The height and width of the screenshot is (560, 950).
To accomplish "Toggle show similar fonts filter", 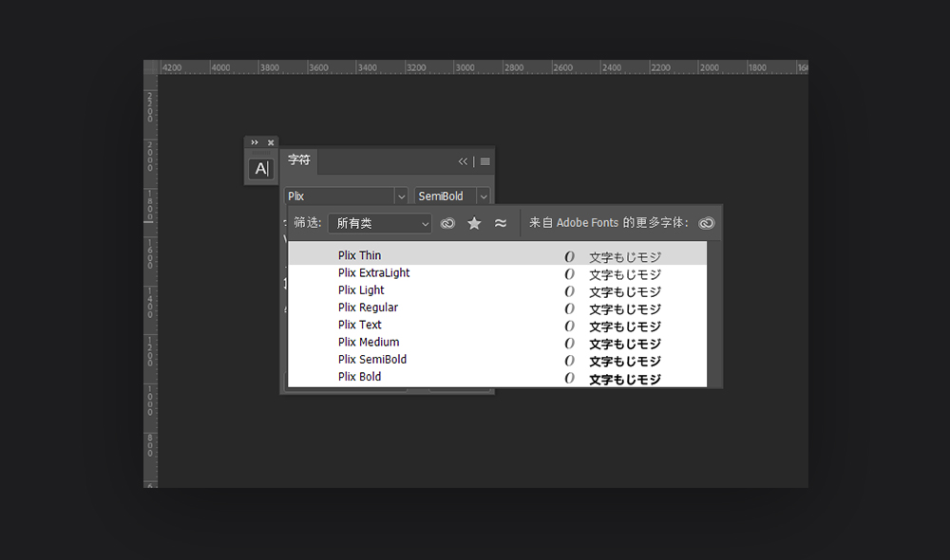I will 501,224.
